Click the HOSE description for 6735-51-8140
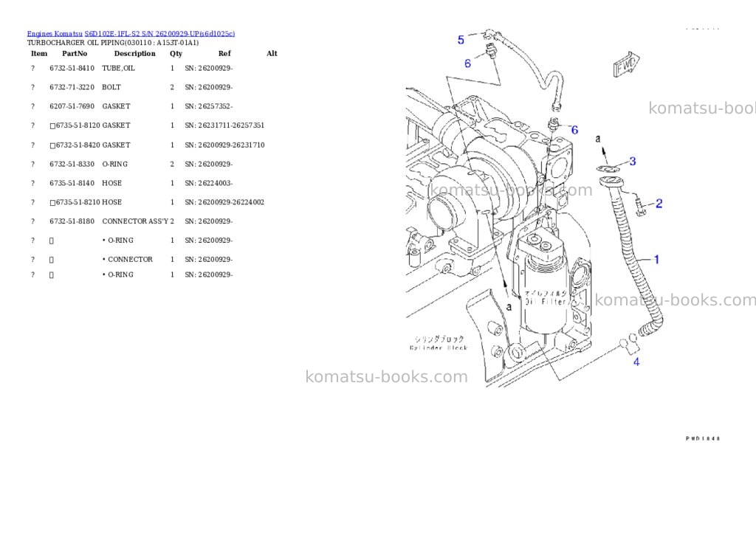756x535 pixels. [112, 183]
